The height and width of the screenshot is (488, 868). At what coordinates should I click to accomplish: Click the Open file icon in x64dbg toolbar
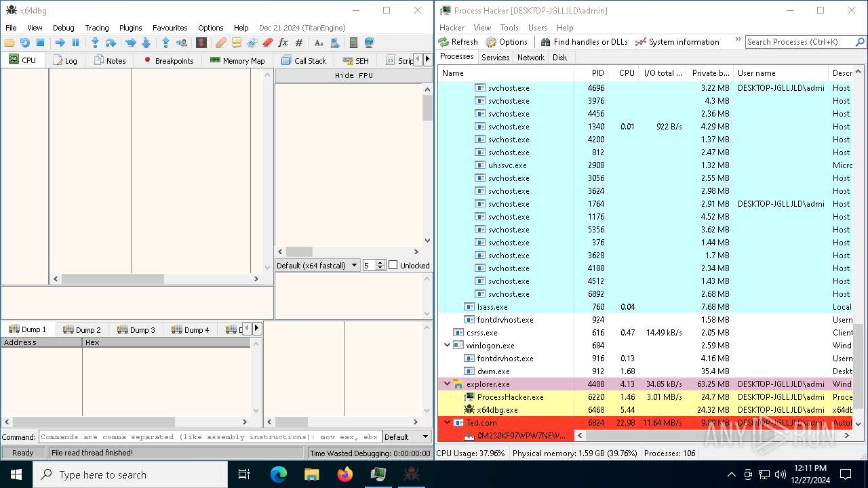pyautogui.click(x=9, y=43)
